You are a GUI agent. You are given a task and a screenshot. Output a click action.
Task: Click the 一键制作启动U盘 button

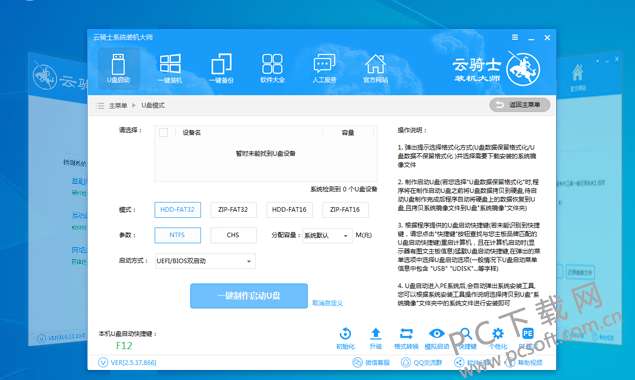pyautogui.click(x=249, y=296)
